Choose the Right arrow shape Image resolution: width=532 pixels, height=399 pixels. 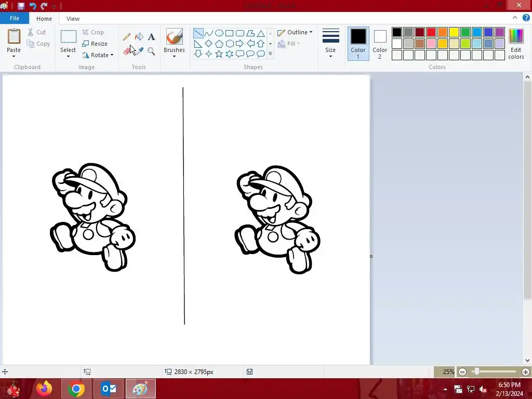[x=240, y=44]
